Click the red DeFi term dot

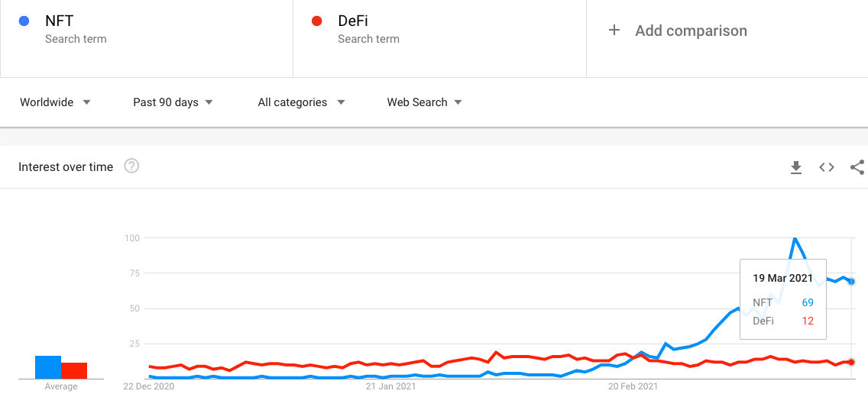pos(316,21)
